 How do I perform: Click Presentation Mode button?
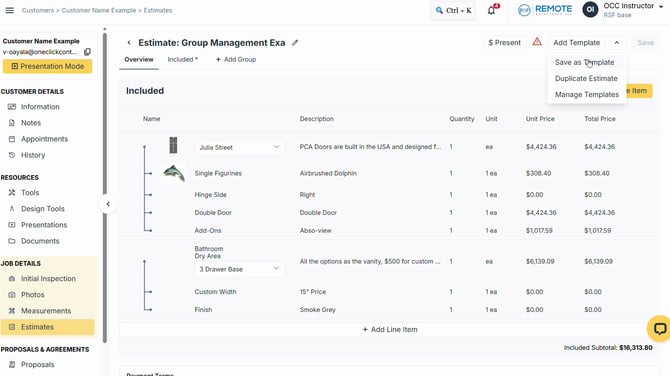pos(47,66)
